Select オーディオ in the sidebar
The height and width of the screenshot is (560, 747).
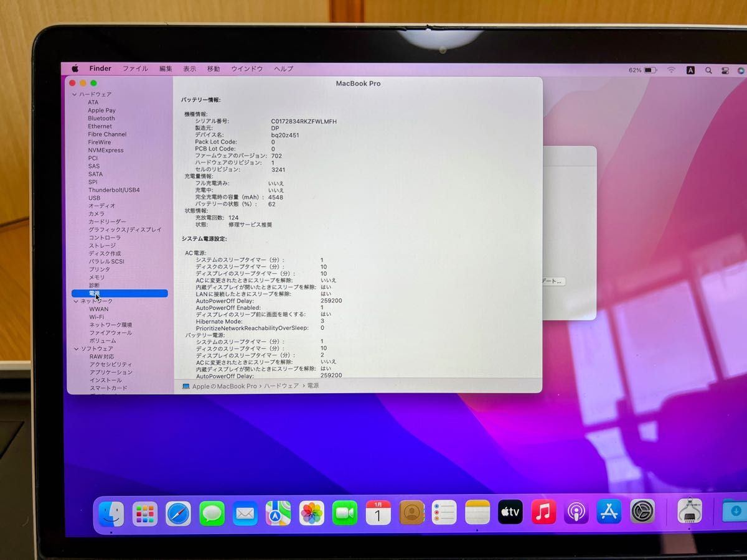pos(101,206)
